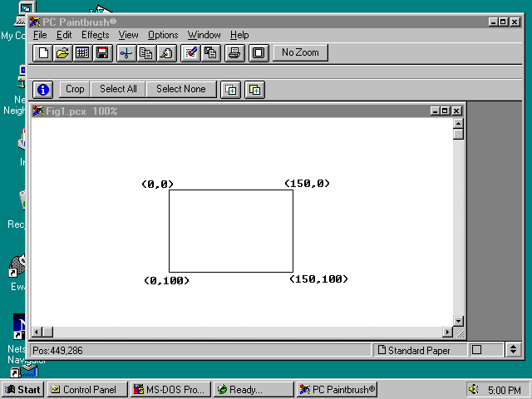Screen dimensions: 532x399
Task: Click the grid browse toolbar icon
Action: tap(82, 53)
